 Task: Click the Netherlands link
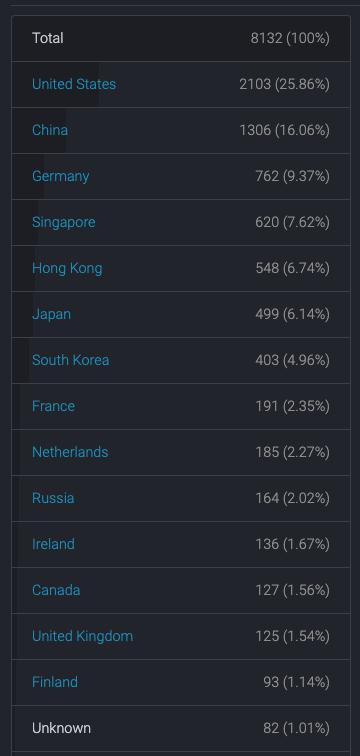(x=70, y=452)
